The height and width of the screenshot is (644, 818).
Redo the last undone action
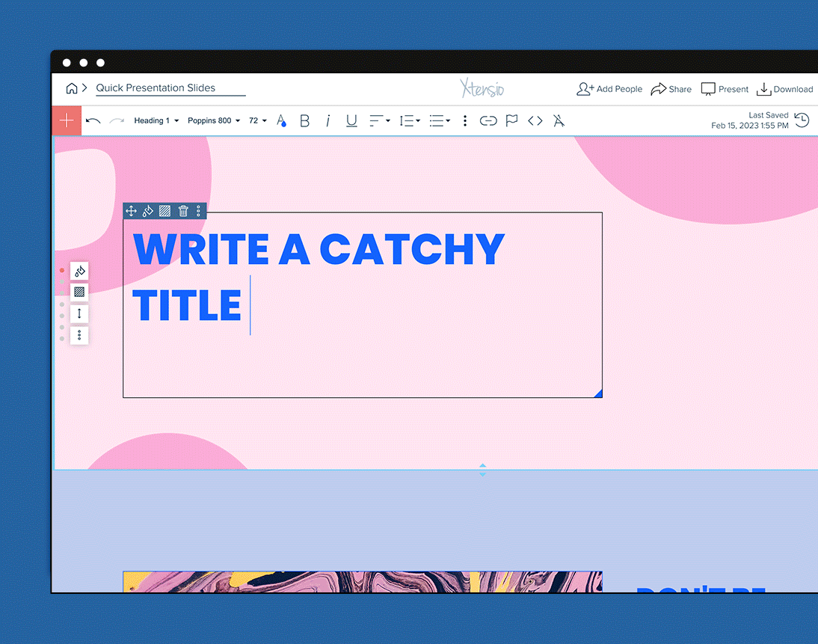click(117, 121)
